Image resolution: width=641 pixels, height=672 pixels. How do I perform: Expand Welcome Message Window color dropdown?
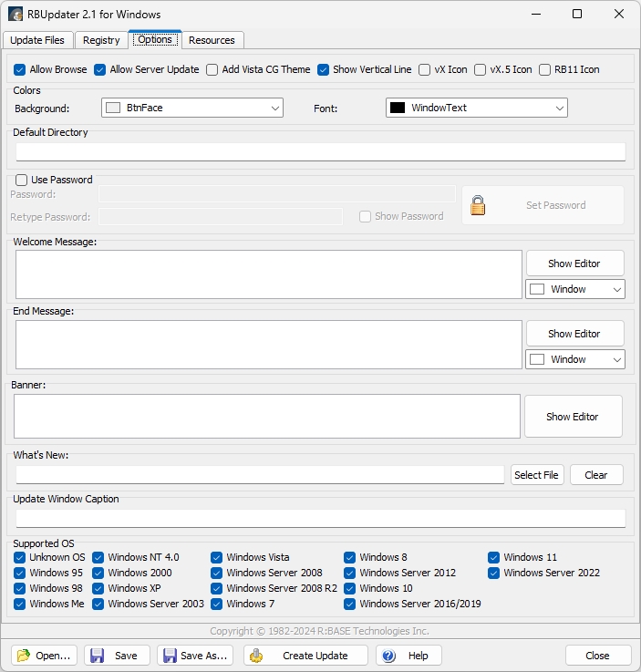click(575, 289)
